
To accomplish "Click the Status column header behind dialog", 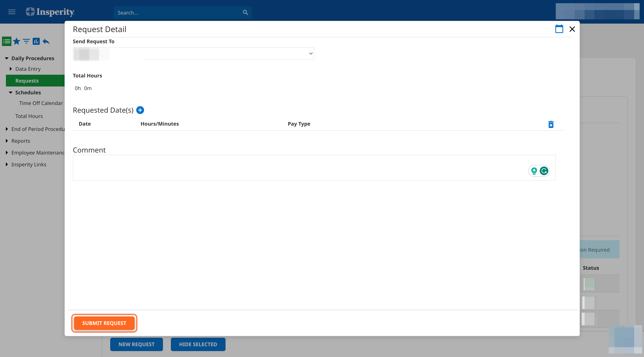I will (x=591, y=268).
